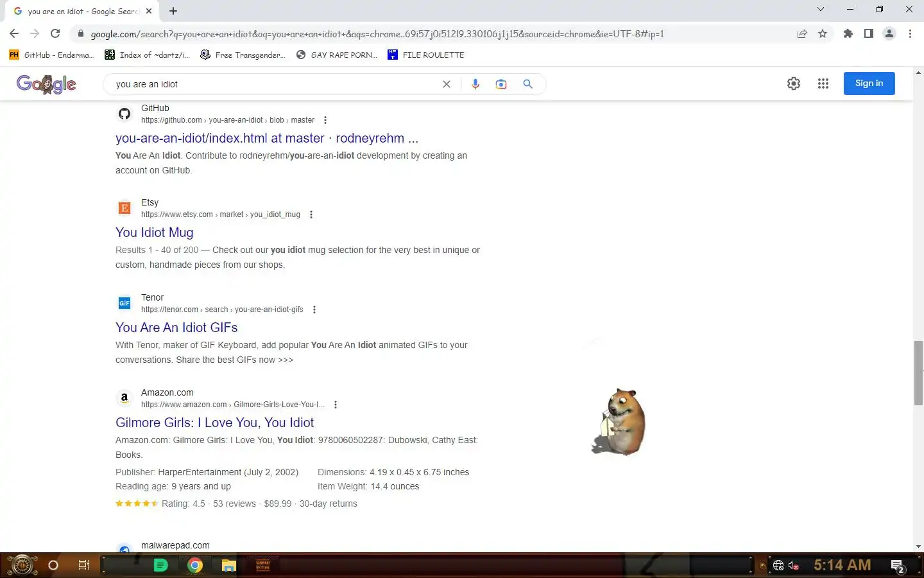Click the '53 reviews' text

pos(234,504)
